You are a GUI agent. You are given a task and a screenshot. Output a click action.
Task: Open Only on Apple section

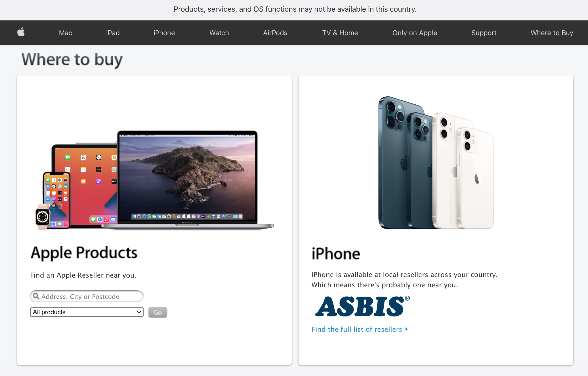tap(415, 33)
